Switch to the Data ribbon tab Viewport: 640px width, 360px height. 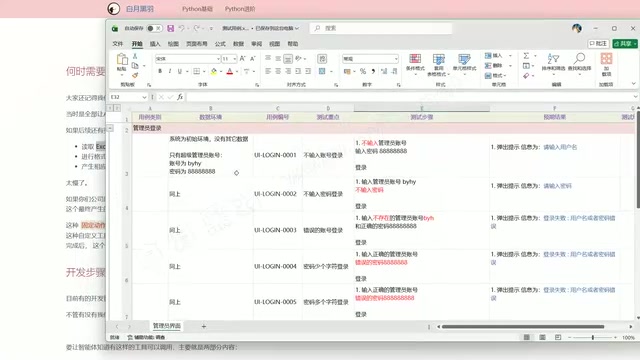(x=238, y=44)
